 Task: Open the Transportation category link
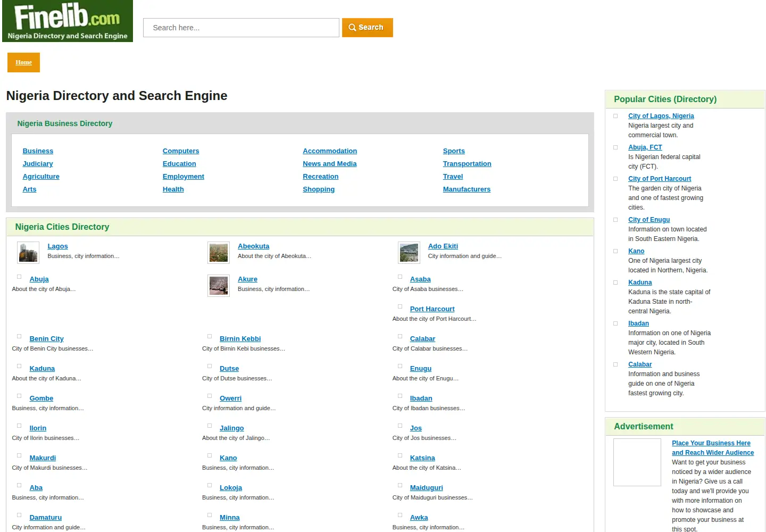pos(467,164)
